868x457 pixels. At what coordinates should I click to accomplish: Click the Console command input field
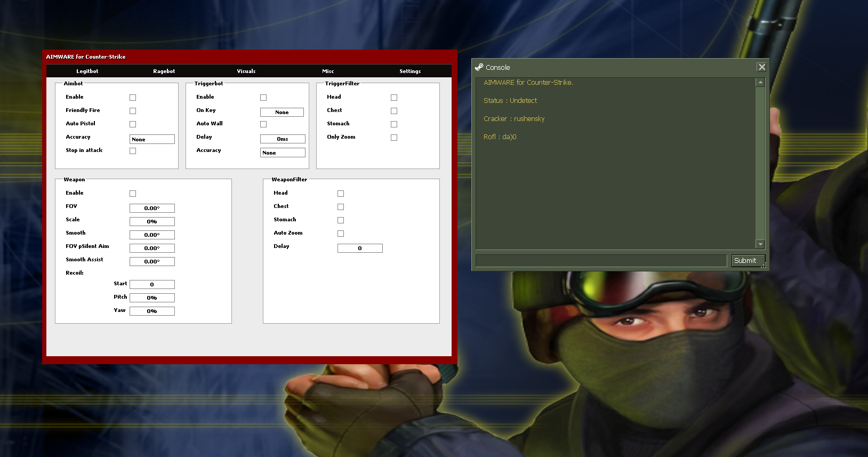(x=601, y=261)
